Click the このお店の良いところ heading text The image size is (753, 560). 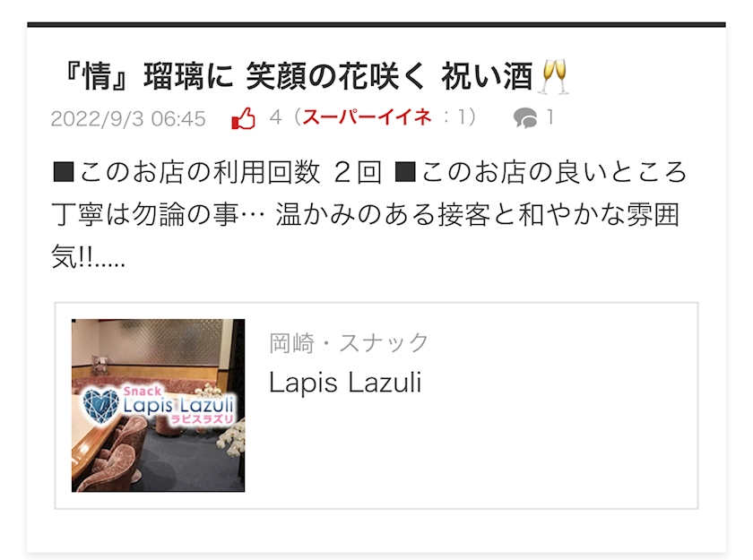coord(541,172)
